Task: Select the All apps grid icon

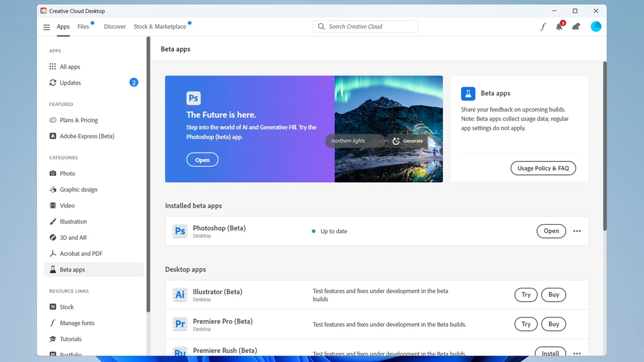Action: pos(53,67)
